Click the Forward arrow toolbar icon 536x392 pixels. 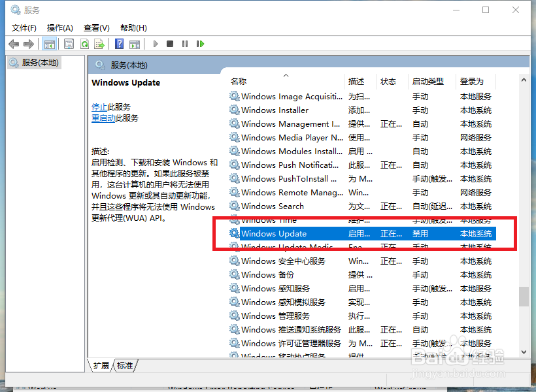pos(28,44)
